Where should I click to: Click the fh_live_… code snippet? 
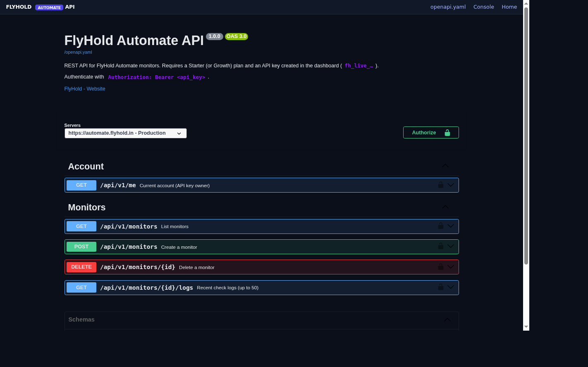pos(359,66)
